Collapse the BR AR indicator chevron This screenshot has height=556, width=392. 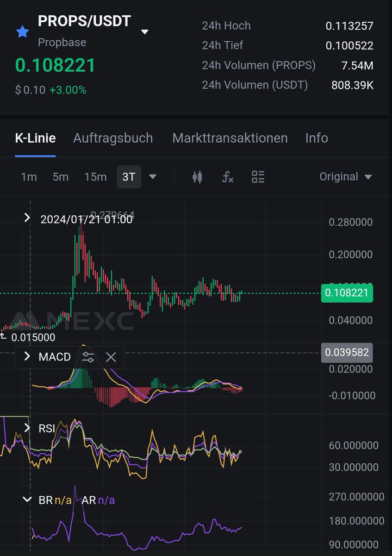click(27, 500)
